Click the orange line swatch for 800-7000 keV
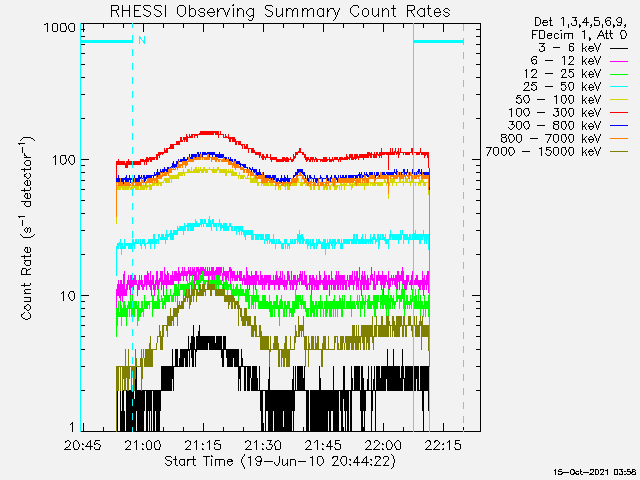This screenshot has height=480, width=640. 619,139
